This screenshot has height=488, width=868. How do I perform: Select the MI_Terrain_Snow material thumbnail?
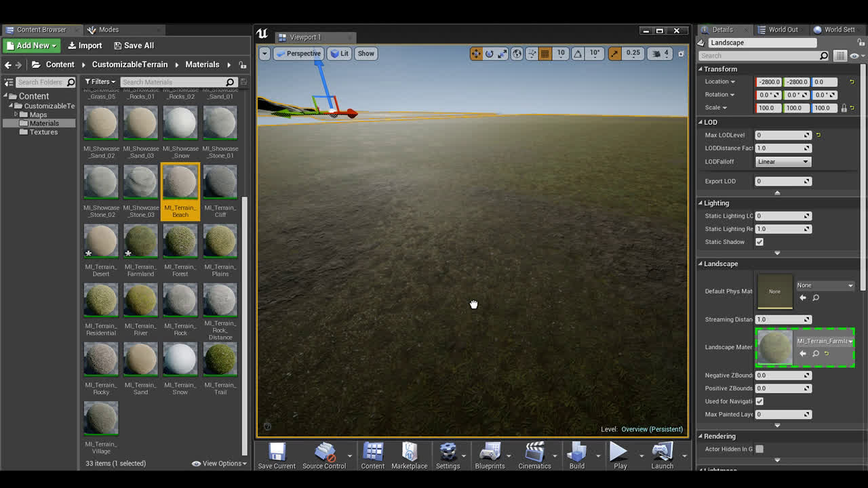[x=180, y=359]
